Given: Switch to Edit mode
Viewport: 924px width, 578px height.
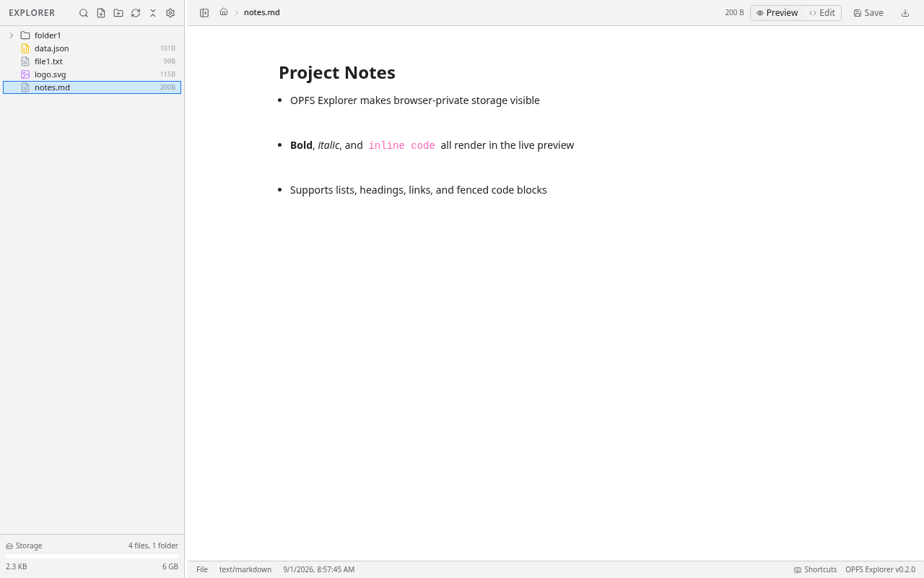Looking at the screenshot, I should [x=822, y=13].
